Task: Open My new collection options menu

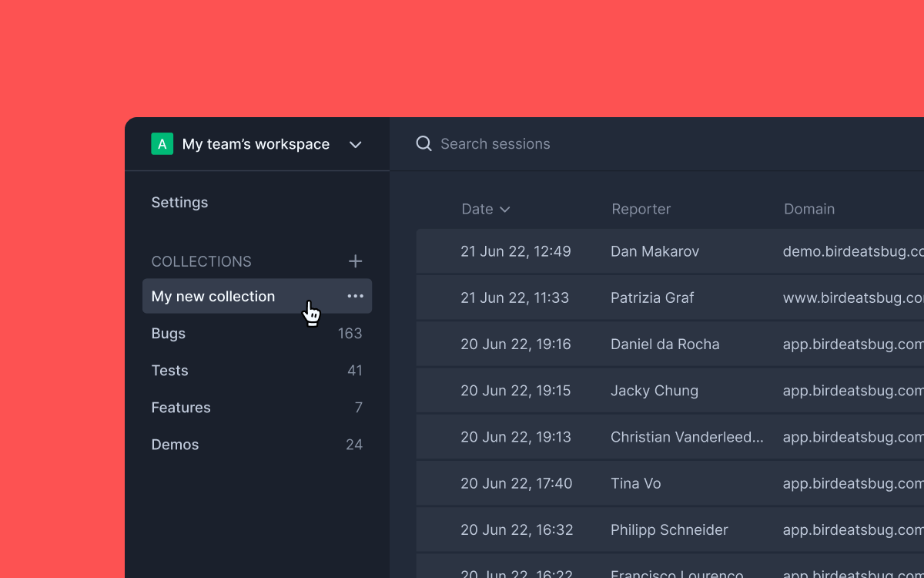Action: (x=355, y=296)
